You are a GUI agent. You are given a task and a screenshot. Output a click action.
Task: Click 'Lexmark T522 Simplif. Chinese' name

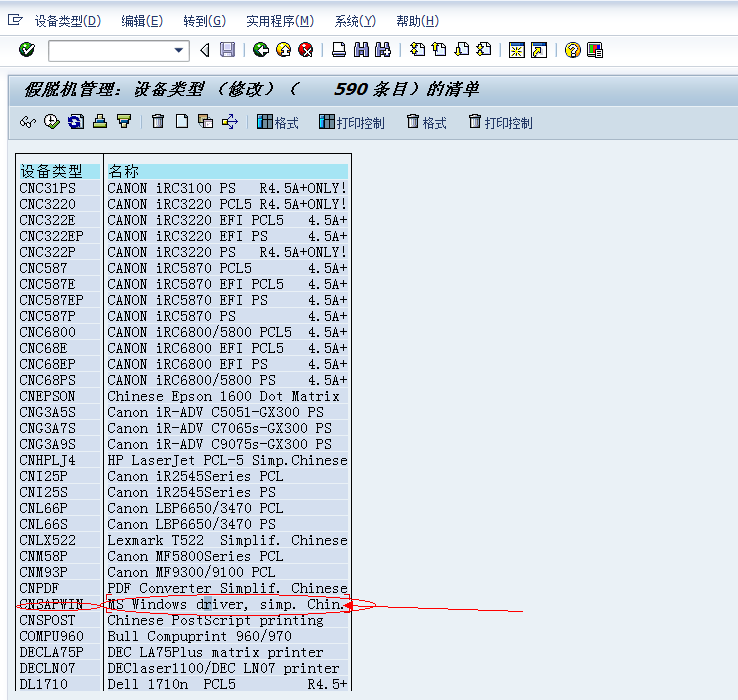227,540
